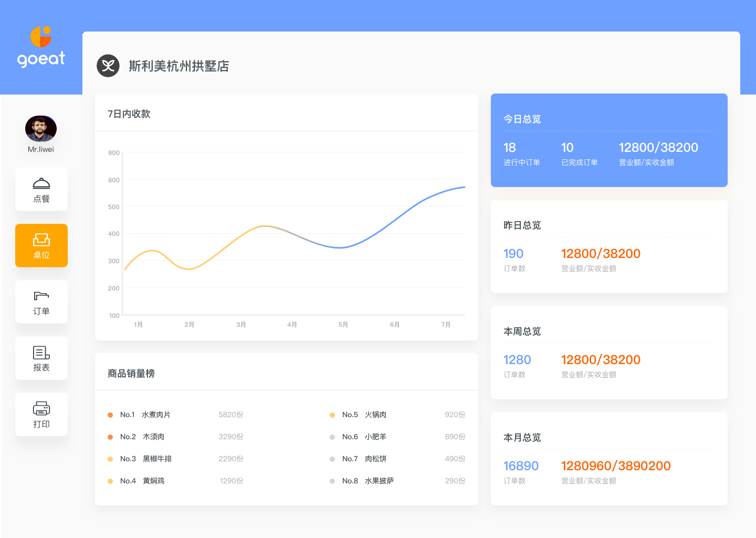756x538 pixels.
Task: Open the 报表 reports icon
Action: click(x=41, y=353)
